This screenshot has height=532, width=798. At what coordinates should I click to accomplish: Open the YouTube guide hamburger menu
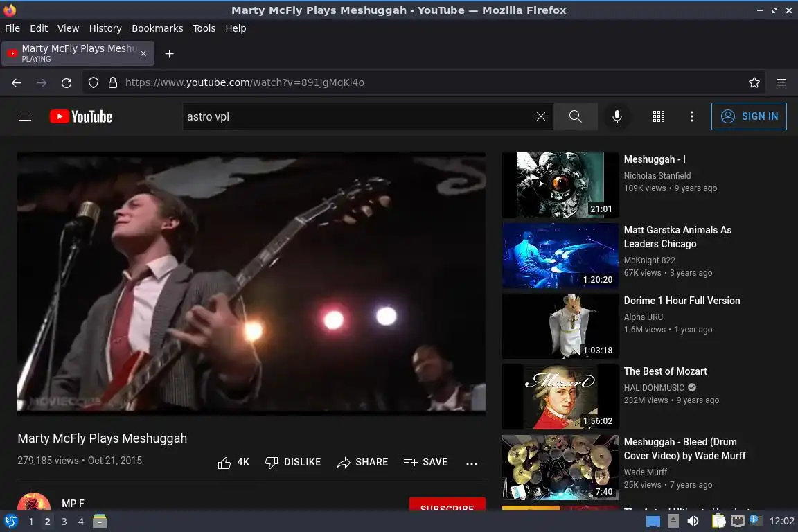[x=25, y=116]
